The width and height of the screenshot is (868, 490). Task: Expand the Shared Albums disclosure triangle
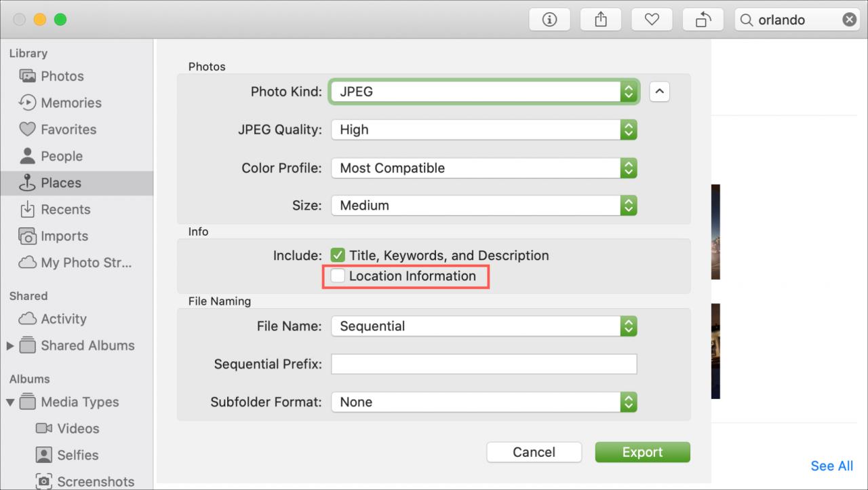[9, 346]
